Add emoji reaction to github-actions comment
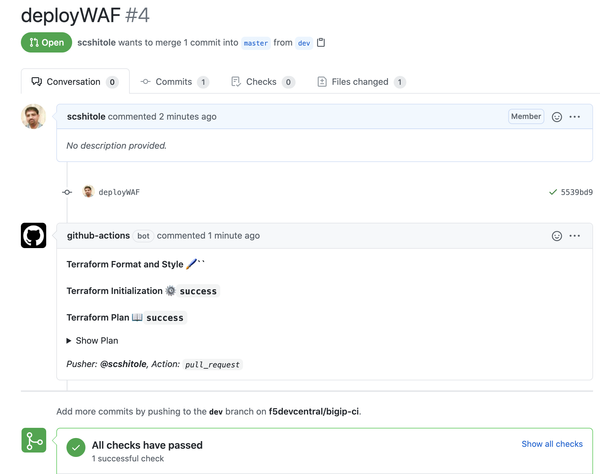This screenshot has width=600, height=474. tap(557, 236)
